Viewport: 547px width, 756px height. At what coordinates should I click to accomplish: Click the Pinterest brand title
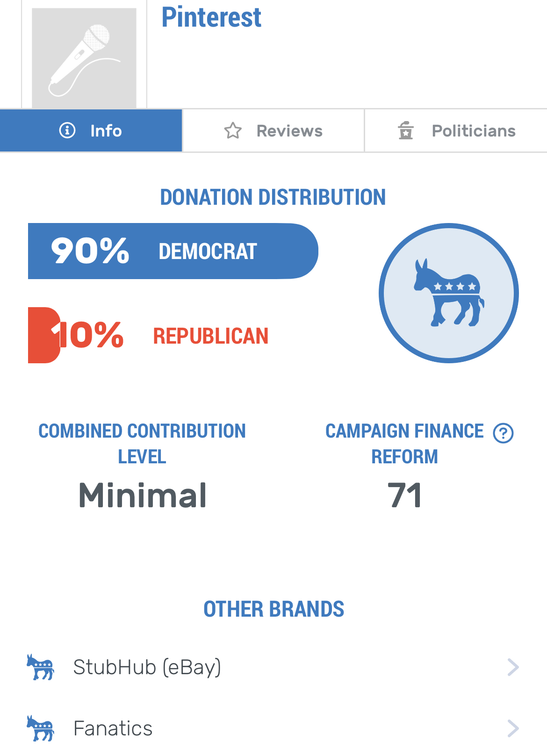[x=211, y=18]
